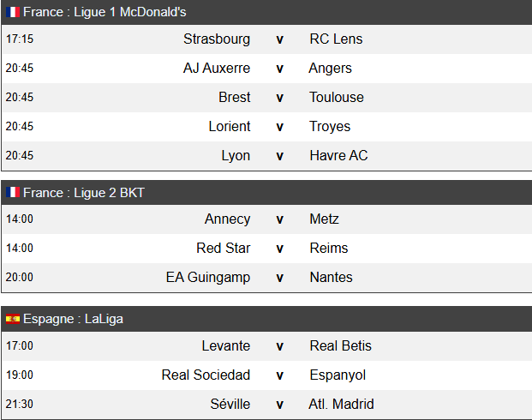This screenshot has width=532, height=420.
Task: Select the Nantes team name
Action: (332, 278)
